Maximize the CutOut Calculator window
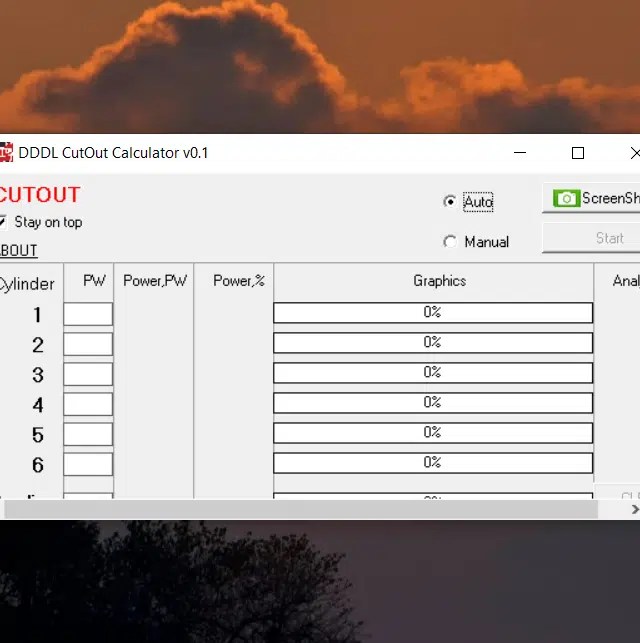The width and height of the screenshot is (640, 643). (578, 153)
